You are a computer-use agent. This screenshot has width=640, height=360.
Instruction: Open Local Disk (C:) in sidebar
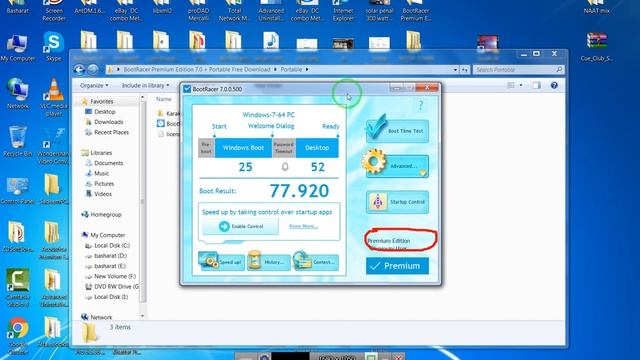tap(111, 245)
